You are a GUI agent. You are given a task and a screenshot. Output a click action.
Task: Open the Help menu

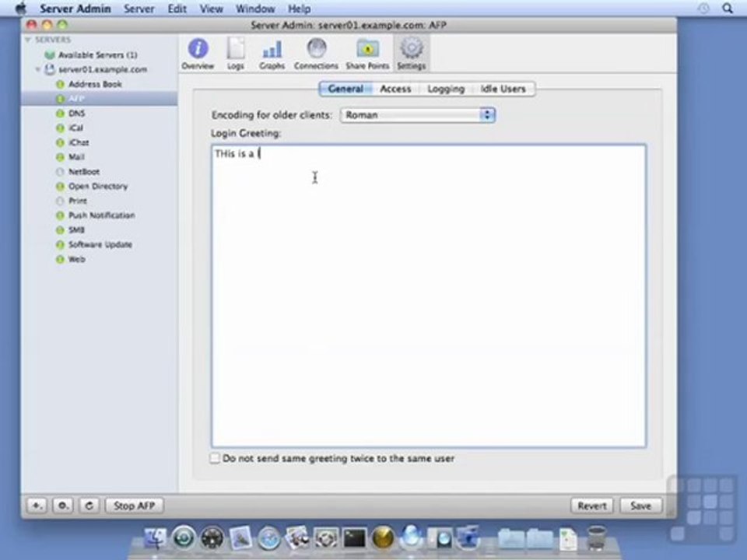(x=299, y=9)
